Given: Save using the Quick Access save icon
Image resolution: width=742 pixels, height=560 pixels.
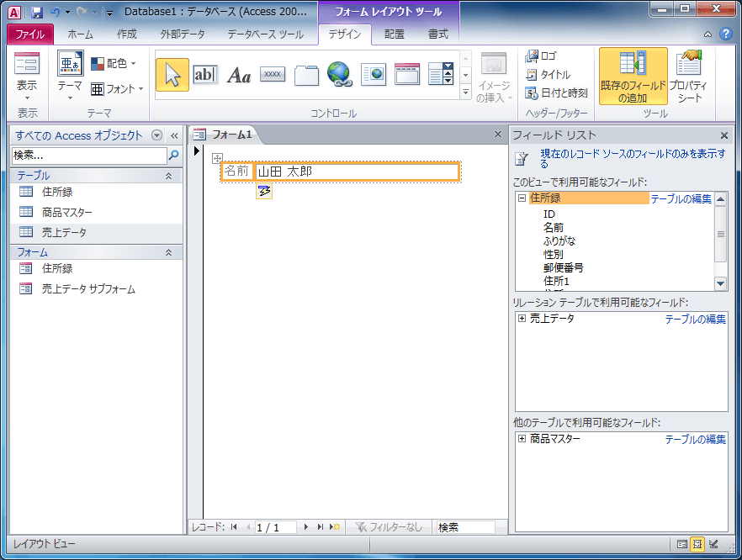Looking at the screenshot, I should tap(37, 13).
